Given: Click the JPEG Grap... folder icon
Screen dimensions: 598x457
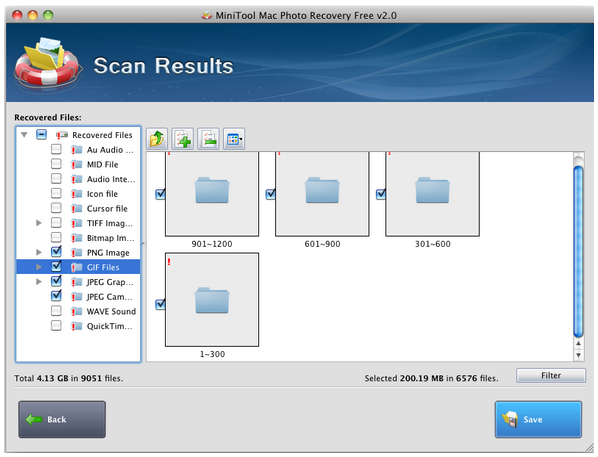Looking at the screenshot, I should (77, 282).
